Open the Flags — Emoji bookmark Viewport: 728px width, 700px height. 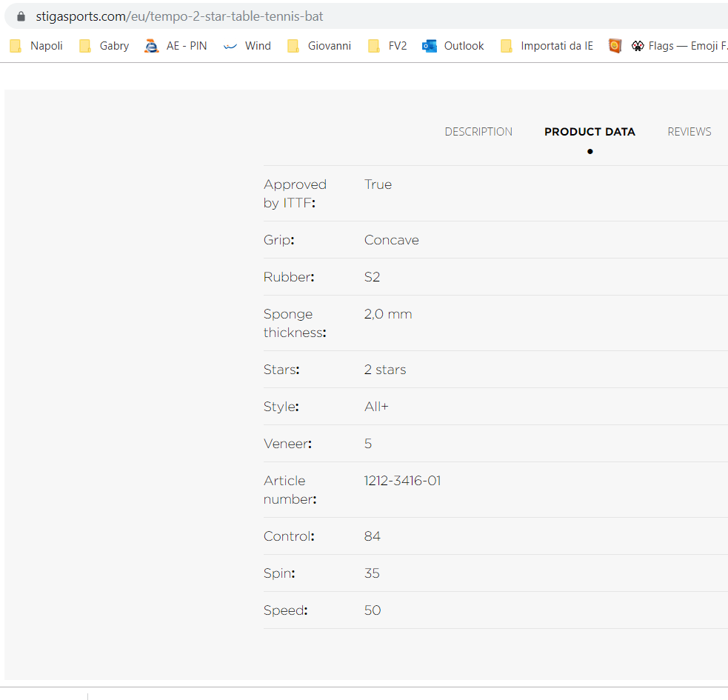point(679,46)
